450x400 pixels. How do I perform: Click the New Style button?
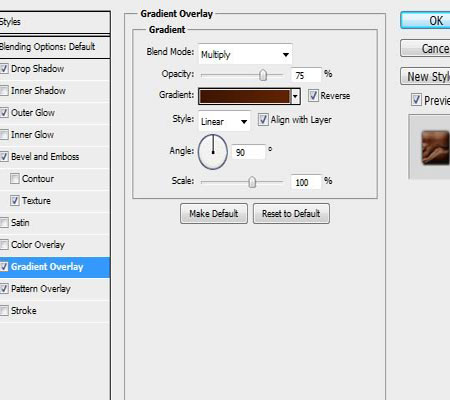click(425, 77)
